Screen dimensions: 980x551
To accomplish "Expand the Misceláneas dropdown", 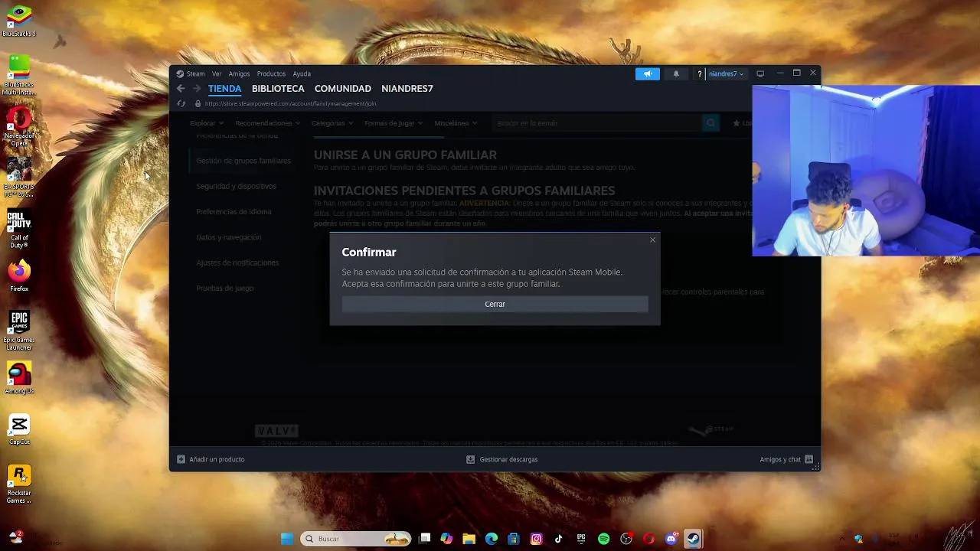I will [x=456, y=123].
